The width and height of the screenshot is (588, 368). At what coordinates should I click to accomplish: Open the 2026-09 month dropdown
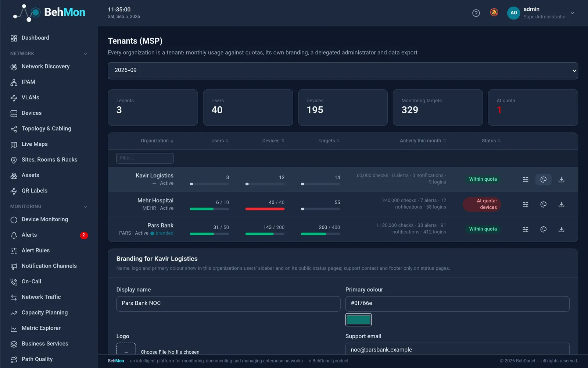(x=343, y=71)
